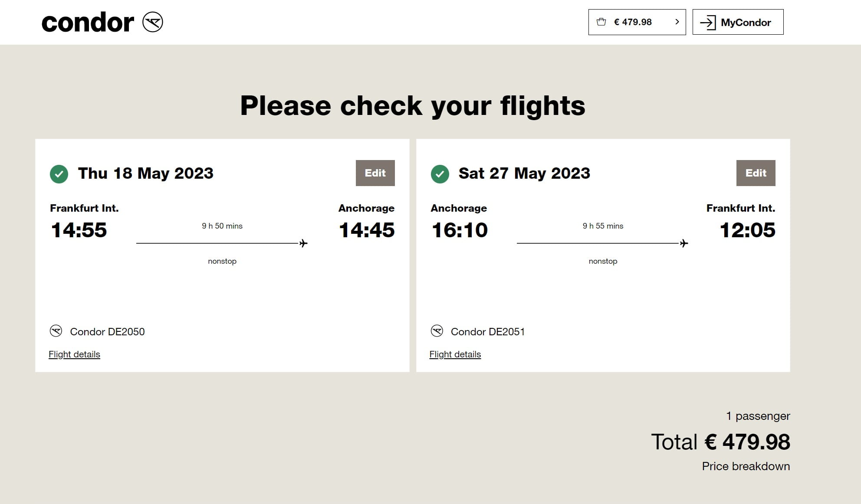Click the Condor logo icon next to DE2051
The height and width of the screenshot is (504, 861).
pos(437,331)
